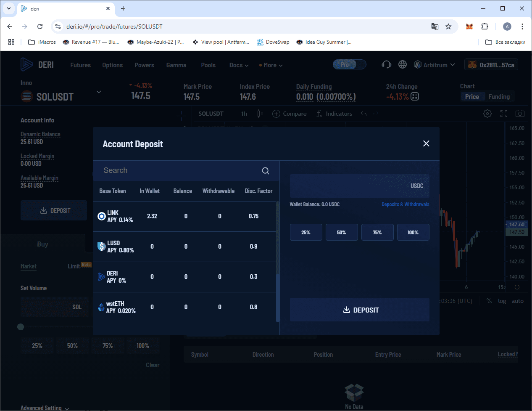Open browser extensions puzzle icon
532x411 pixels.
coord(485,27)
